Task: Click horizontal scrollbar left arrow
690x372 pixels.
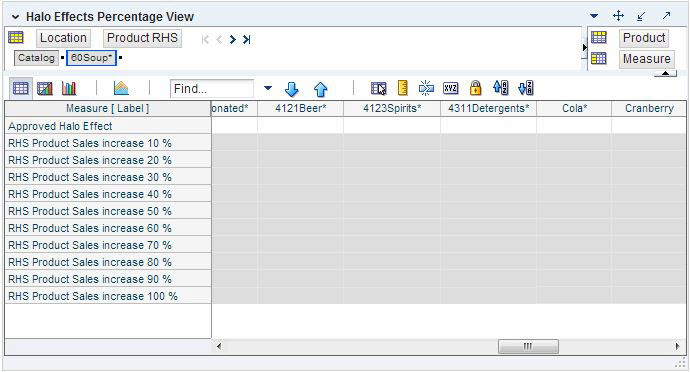Action: pyautogui.click(x=219, y=346)
